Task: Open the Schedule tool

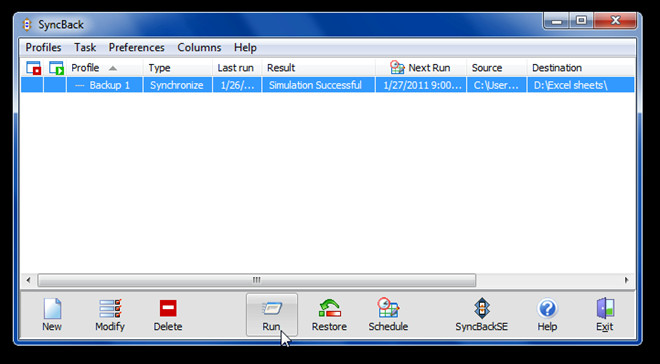Action: (388, 315)
